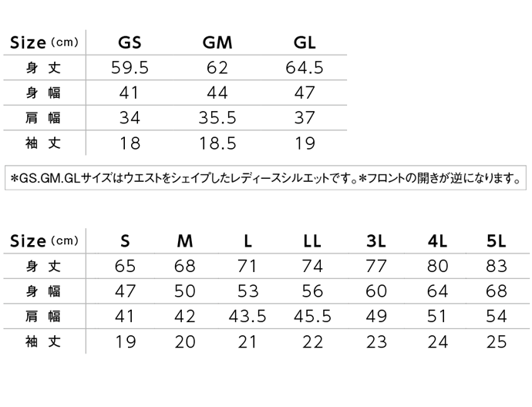
Task: Select the LL size column header
Action: pos(311,241)
